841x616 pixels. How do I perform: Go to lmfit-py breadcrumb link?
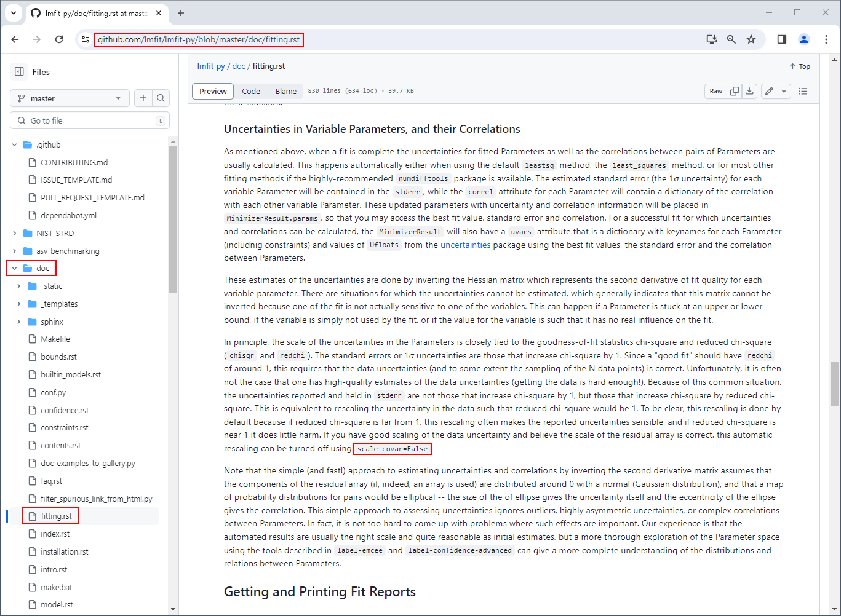211,66
